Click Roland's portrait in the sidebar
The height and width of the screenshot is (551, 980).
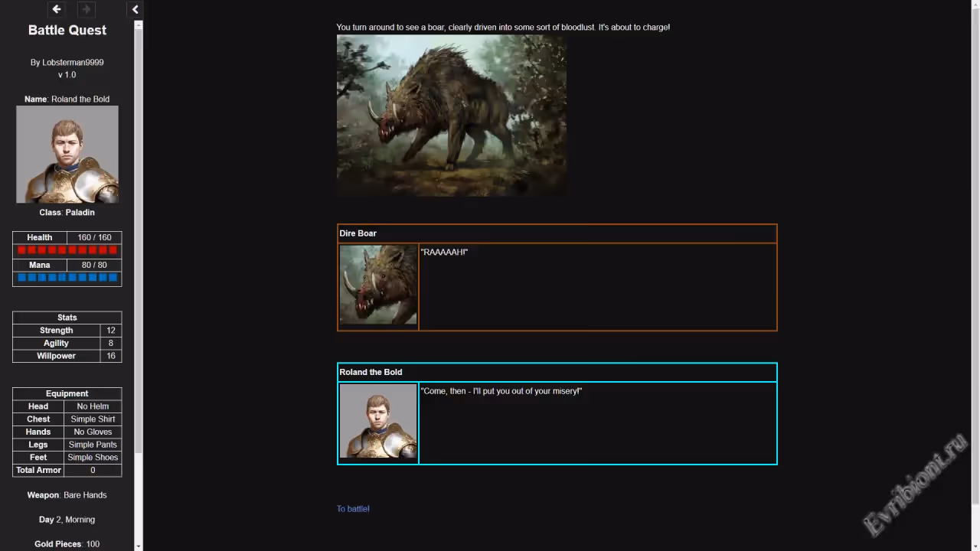point(67,155)
